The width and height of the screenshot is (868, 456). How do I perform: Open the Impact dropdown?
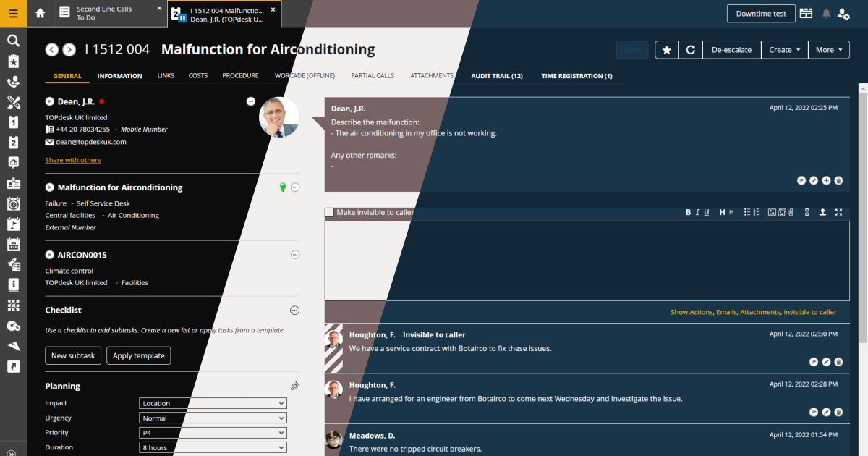pyautogui.click(x=213, y=403)
